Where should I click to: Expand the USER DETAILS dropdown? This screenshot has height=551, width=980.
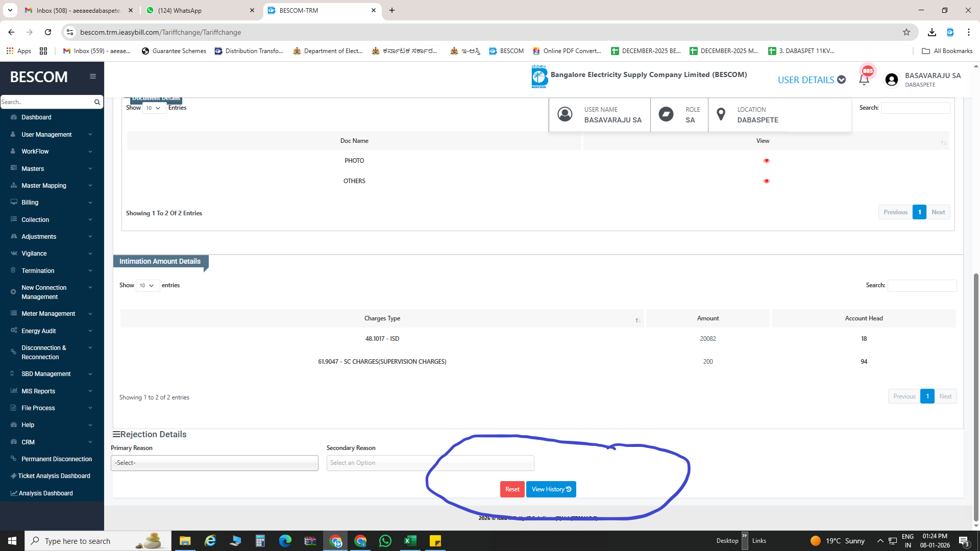[x=812, y=80]
